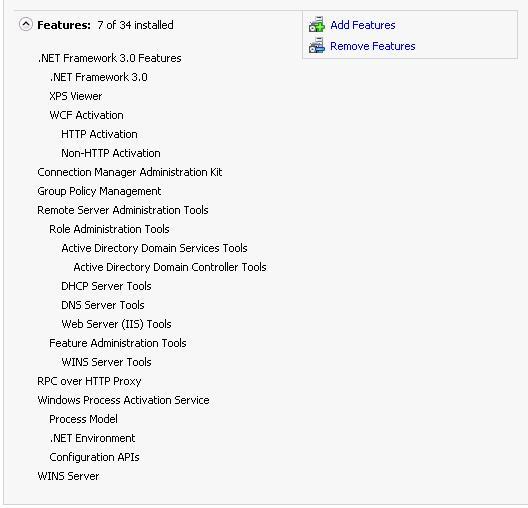
Task: Select Non-HTTP Activation entry
Action: 111,153
